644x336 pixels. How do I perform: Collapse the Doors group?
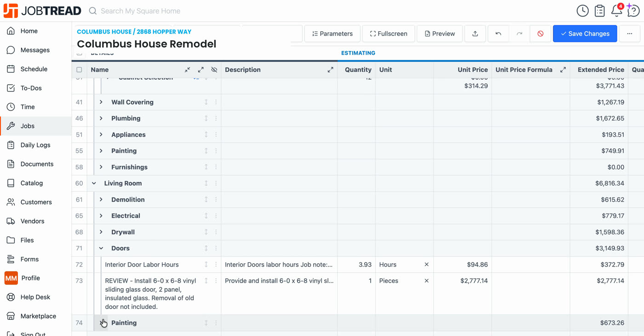point(101,248)
